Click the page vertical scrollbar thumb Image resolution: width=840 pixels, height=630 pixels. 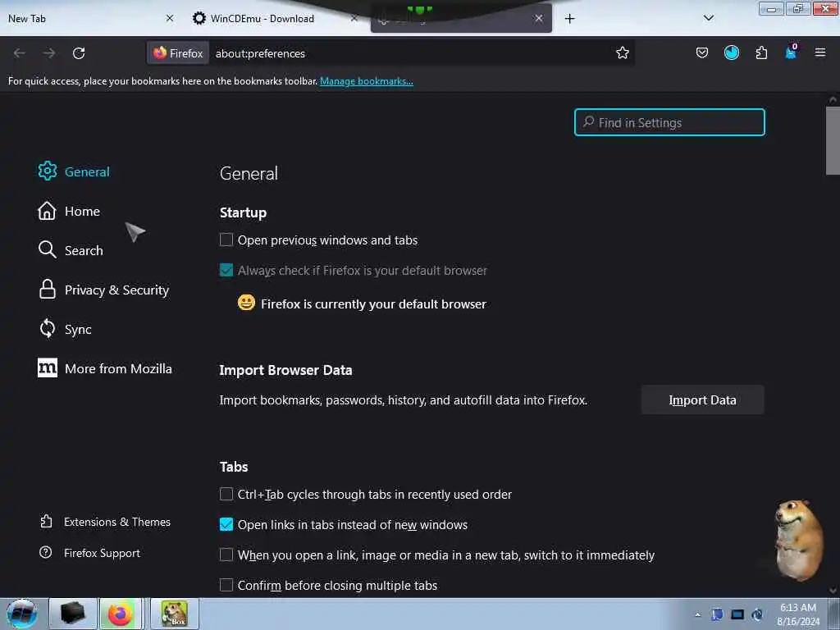(x=833, y=140)
